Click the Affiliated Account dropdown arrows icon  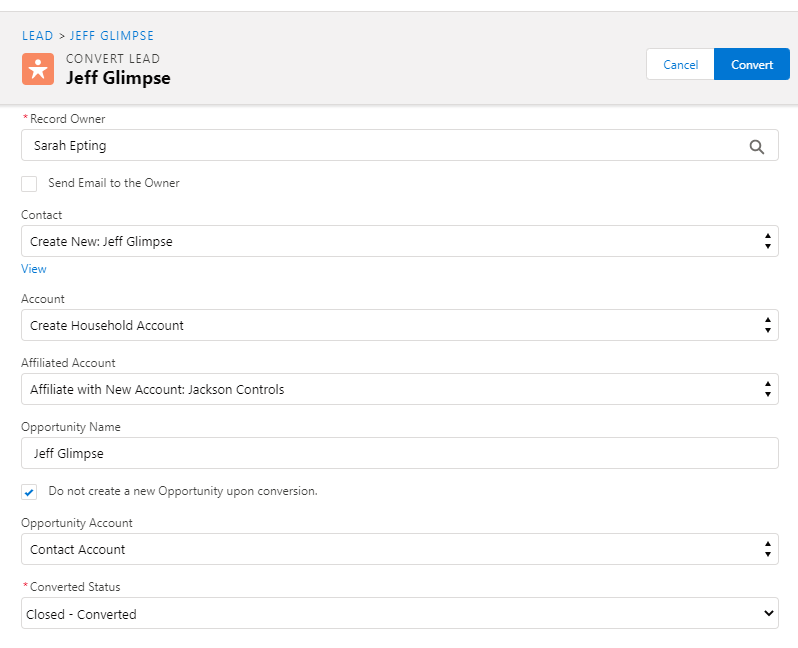pos(767,389)
